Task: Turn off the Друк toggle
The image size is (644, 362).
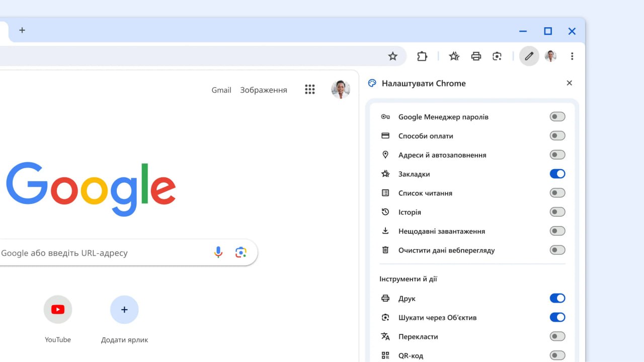Action: [557, 299]
